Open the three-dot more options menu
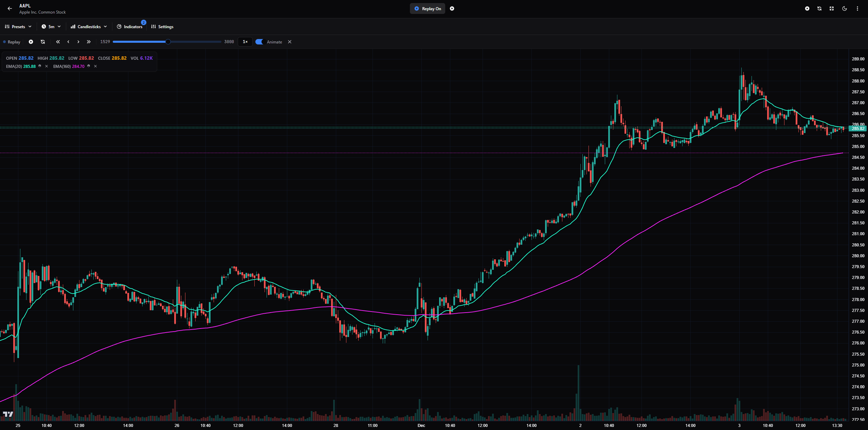The image size is (868, 430). point(857,8)
